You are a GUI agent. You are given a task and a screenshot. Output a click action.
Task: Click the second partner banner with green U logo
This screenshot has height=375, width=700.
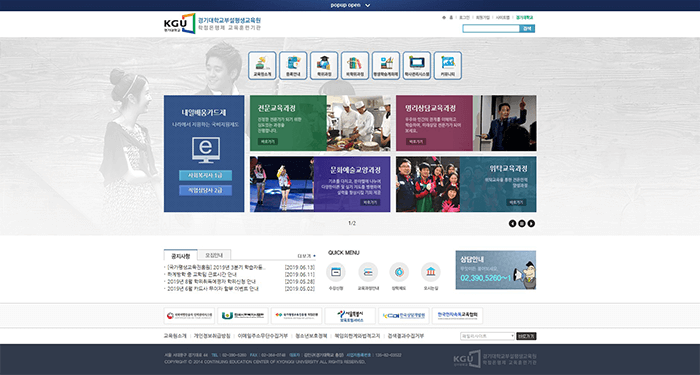point(243,316)
